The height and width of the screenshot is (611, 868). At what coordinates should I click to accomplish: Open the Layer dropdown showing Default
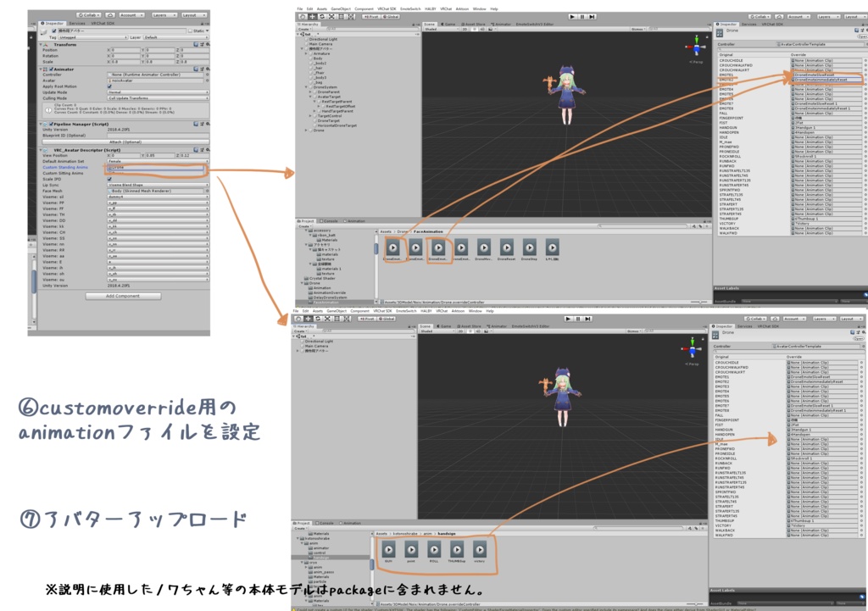pyautogui.click(x=175, y=37)
